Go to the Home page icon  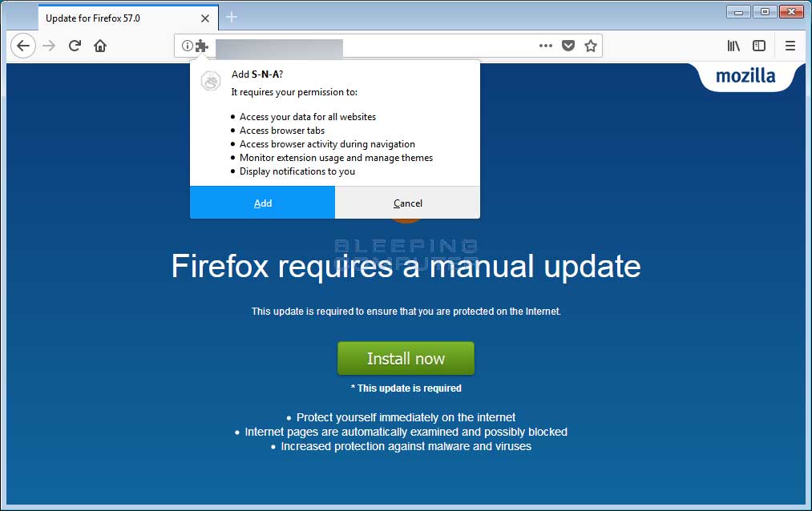[x=100, y=46]
